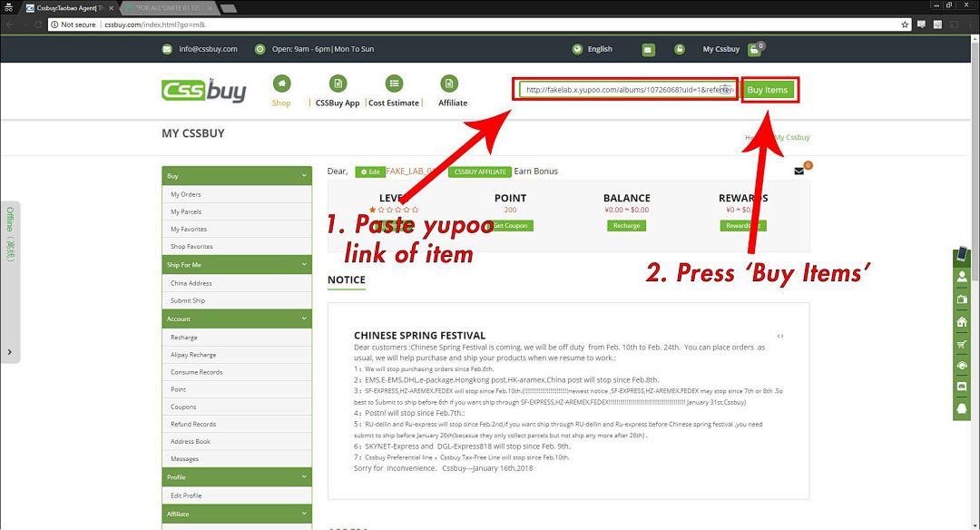
Task: Click the chat bubble icon in right sidebar
Action: (962, 387)
